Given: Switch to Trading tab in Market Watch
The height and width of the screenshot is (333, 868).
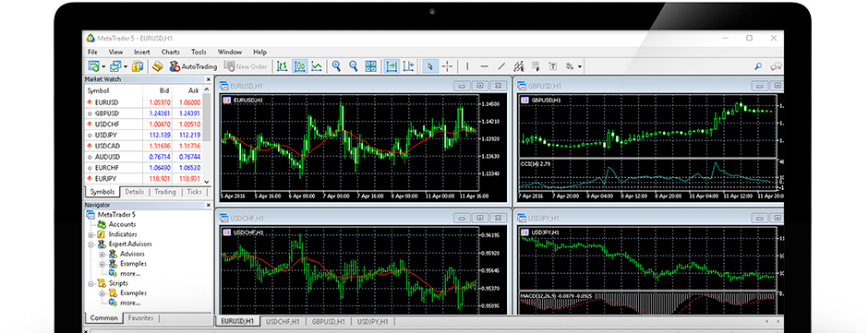Looking at the screenshot, I should click(165, 192).
